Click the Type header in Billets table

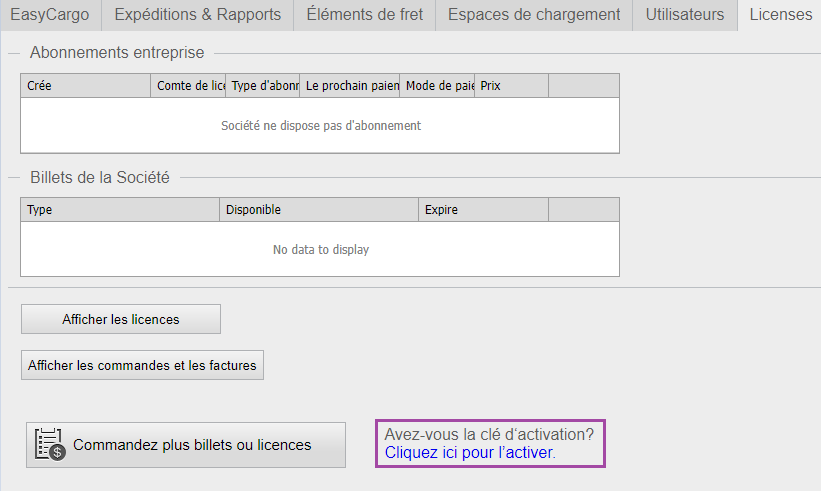pyautogui.click(x=119, y=210)
